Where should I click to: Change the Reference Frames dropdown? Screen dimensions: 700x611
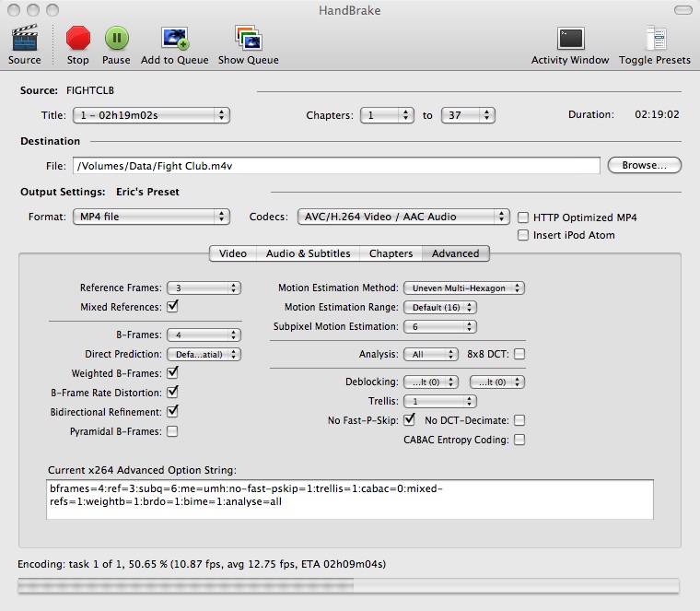(x=204, y=288)
